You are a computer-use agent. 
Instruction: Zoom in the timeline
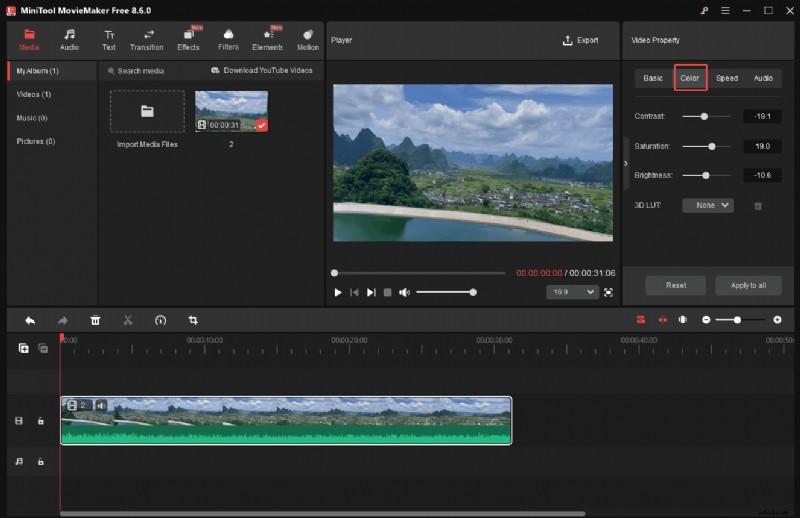[x=777, y=320]
